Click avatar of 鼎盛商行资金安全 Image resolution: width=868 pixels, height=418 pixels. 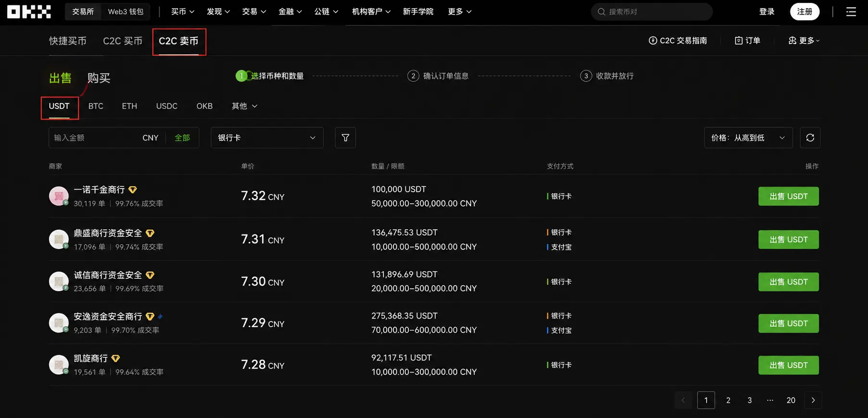59,239
